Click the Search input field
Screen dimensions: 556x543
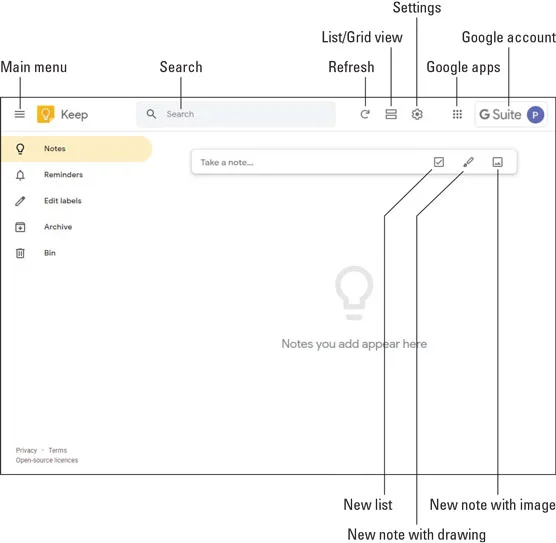[236, 114]
